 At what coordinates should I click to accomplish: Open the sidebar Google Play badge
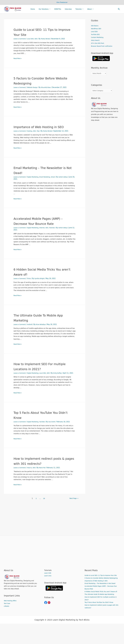pyautogui.click(x=101, y=58)
